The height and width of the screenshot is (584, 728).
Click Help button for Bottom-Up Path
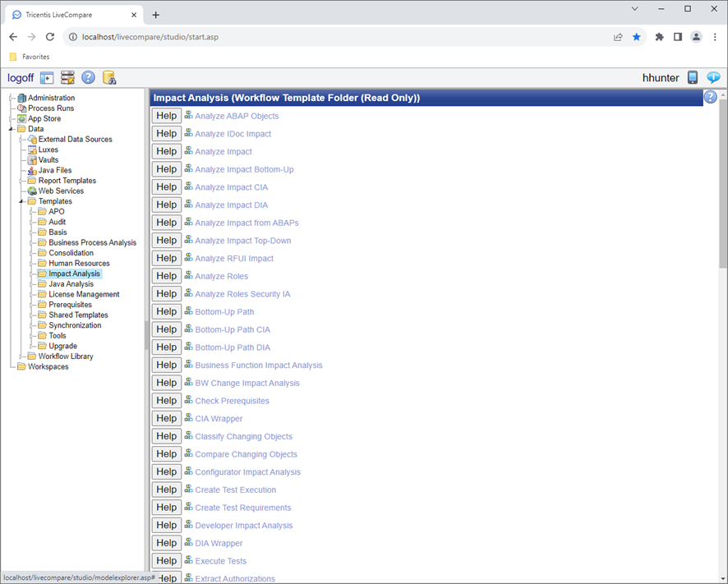pyautogui.click(x=166, y=311)
